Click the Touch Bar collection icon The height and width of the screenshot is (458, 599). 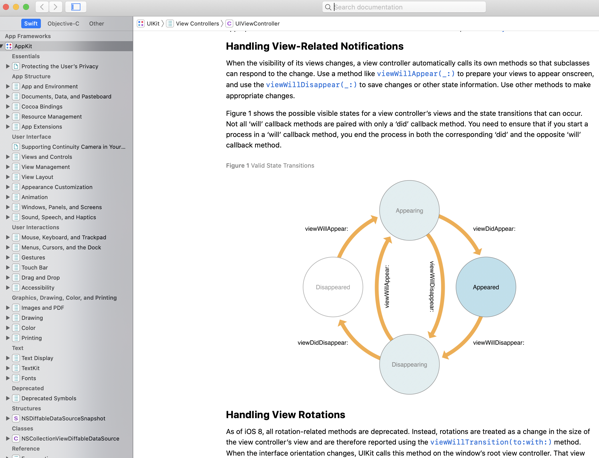(x=16, y=267)
